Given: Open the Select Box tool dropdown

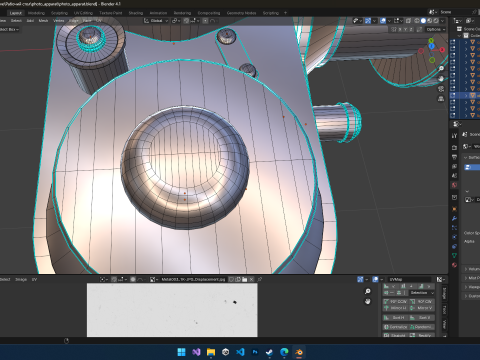Looking at the screenshot, I should [x=9, y=29].
